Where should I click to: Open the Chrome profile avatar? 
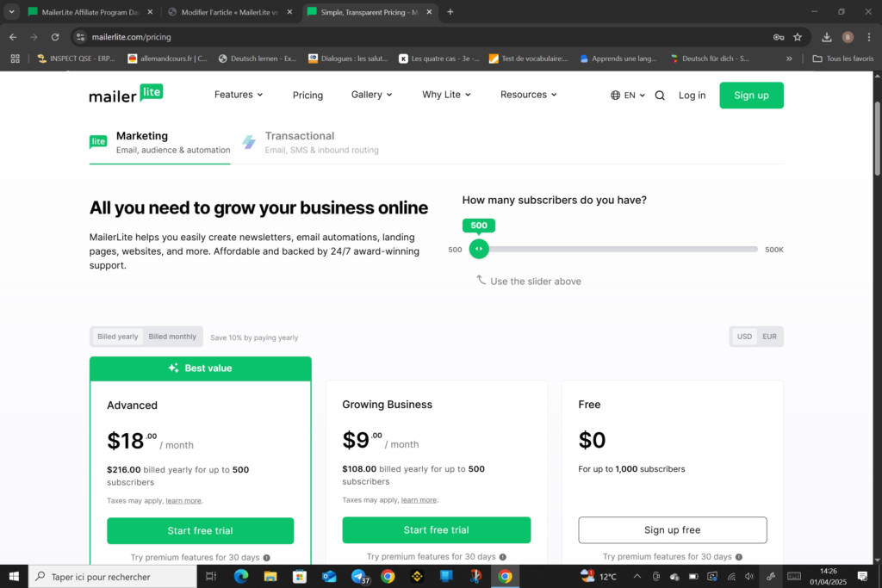[848, 37]
